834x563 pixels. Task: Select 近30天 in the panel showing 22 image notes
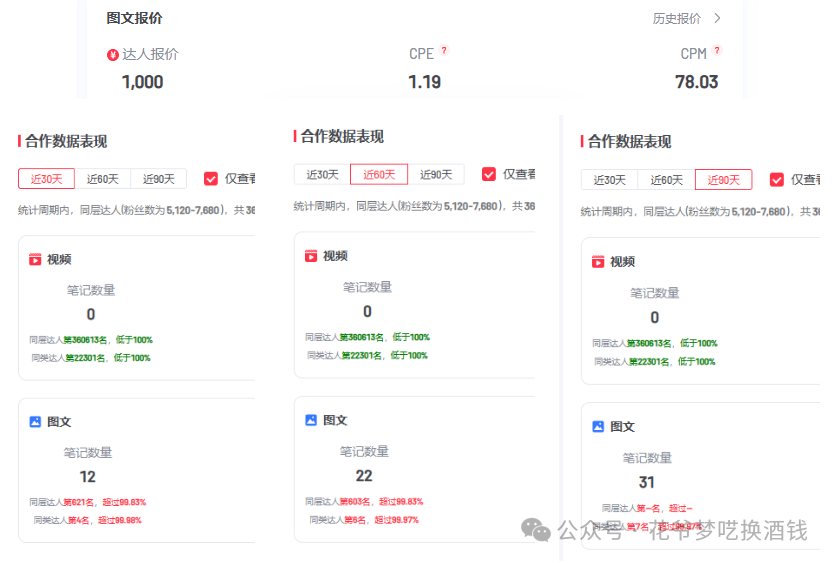click(322, 175)
